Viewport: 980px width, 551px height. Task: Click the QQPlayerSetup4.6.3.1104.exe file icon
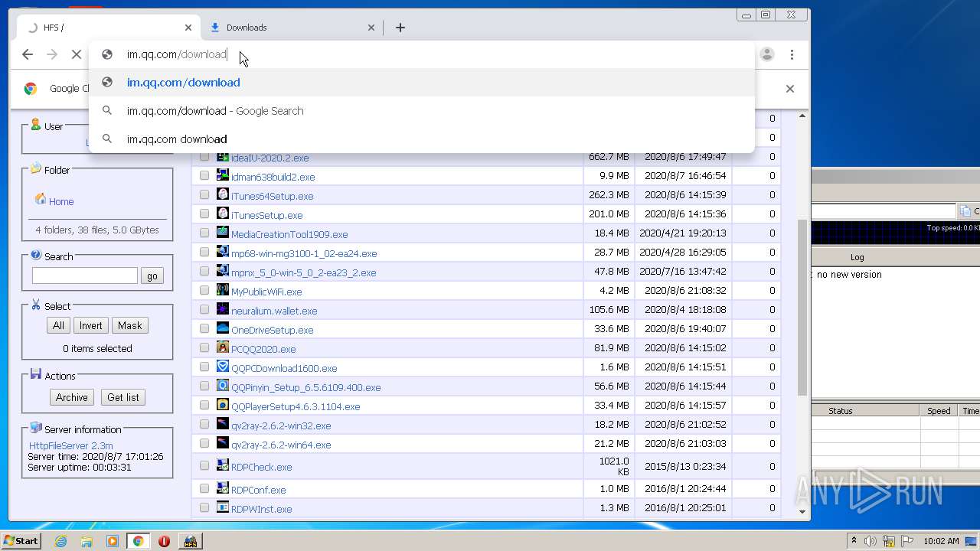[x=223, y=405]
